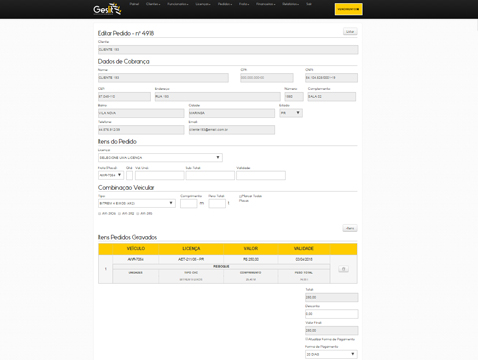Screen dimensions: 478x360
Task: Click the Cidade field
Action: tap(232, 113)
